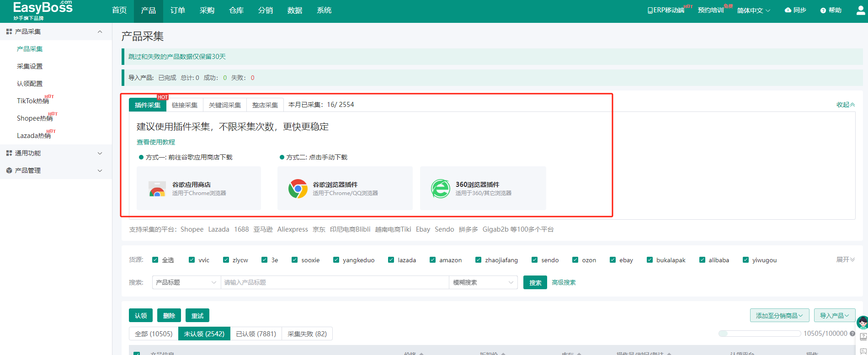Uncheck the sendo checkbox
The height and width of the screenshot is (355, 868).
click(535, 260)
